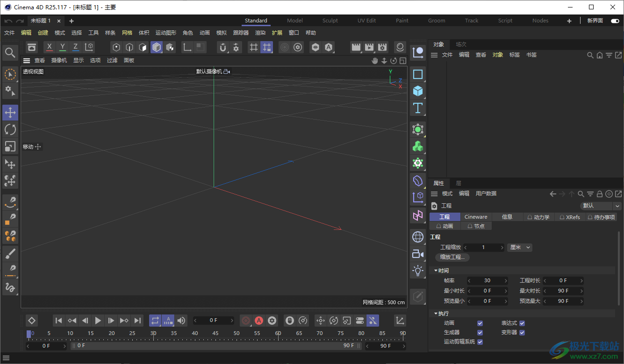Screen dimensions: 624x364
Task: Increase 帧率 value with right arrow
Action: (x=506, y=280)
